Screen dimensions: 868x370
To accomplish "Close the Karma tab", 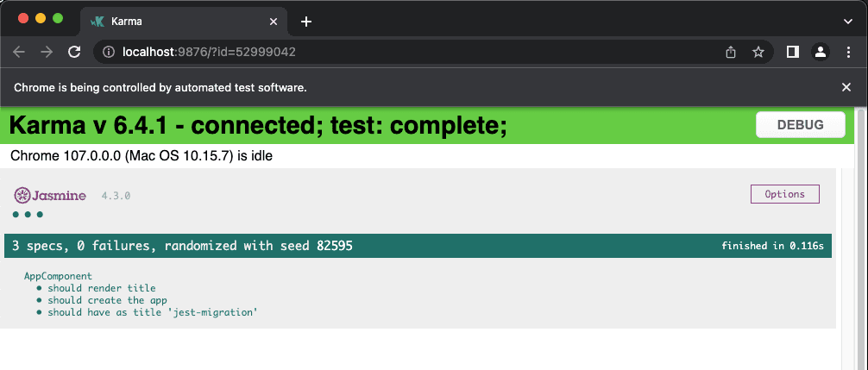I will 273,22.
